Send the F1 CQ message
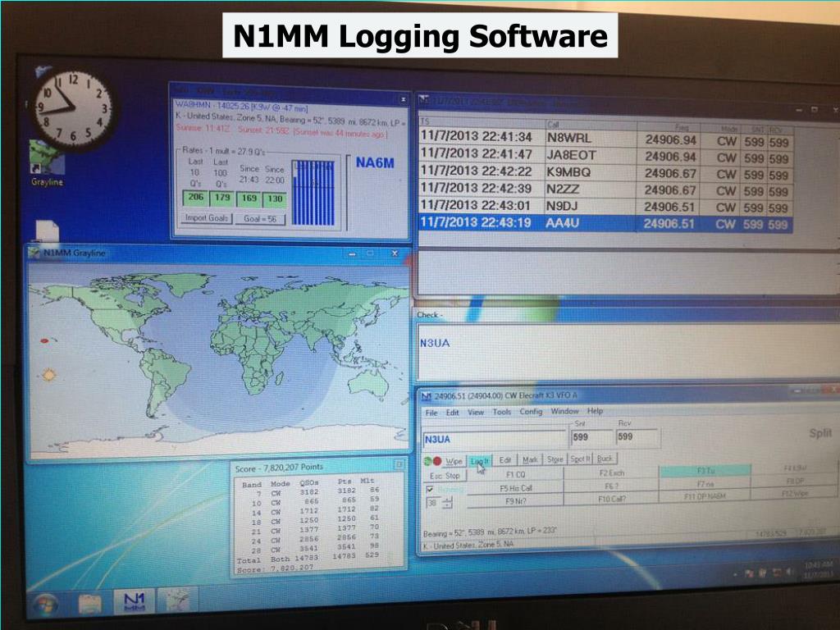The image size is (840, 630). pyautogui.click(x=515, y=474)
